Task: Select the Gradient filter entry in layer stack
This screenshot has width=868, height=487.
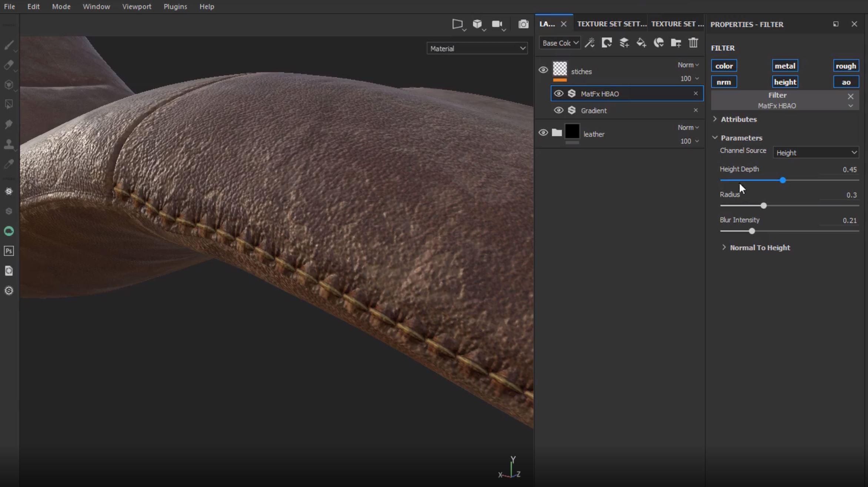Action: (x=594, y=111)
